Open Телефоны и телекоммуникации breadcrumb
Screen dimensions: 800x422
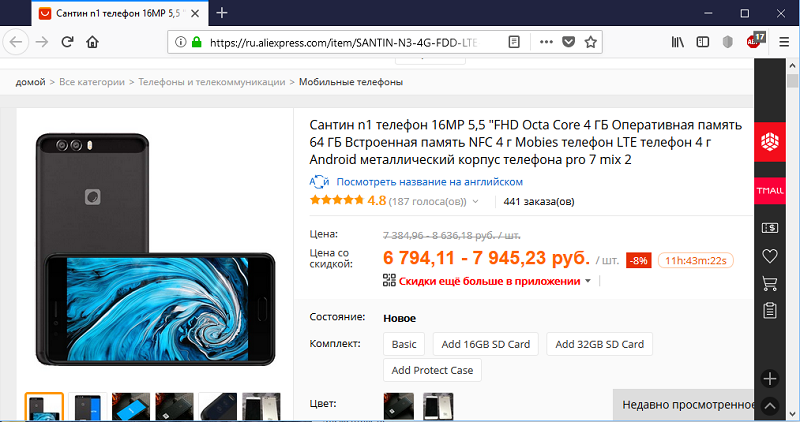click(212, 82)
